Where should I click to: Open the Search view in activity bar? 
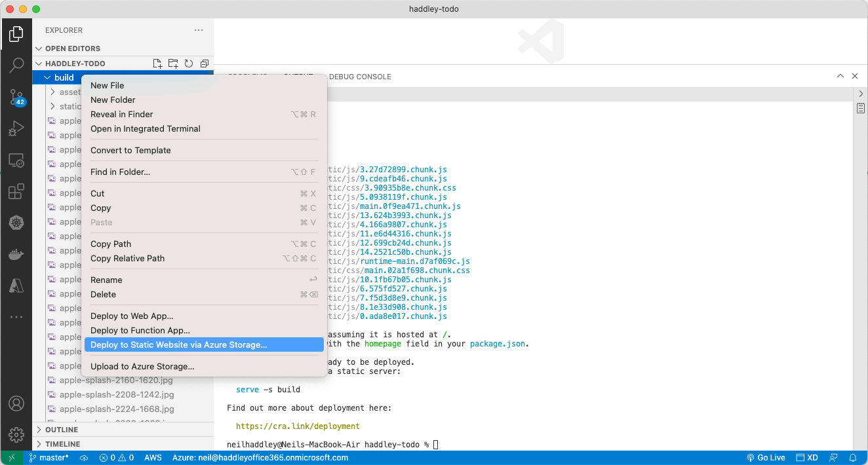pos(16,65)
